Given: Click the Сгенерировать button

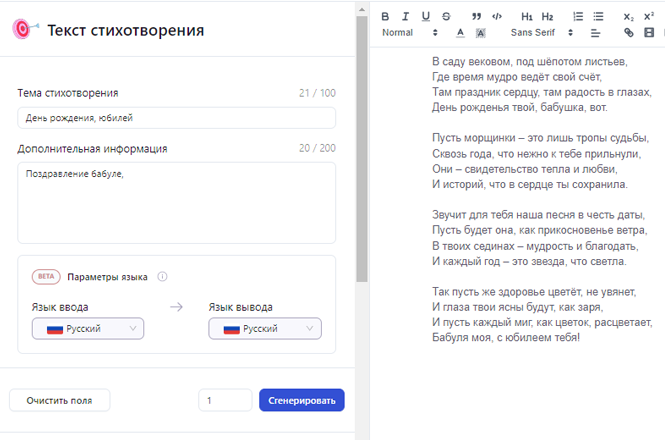Looking at the screenshot, I should pos(302,400).
